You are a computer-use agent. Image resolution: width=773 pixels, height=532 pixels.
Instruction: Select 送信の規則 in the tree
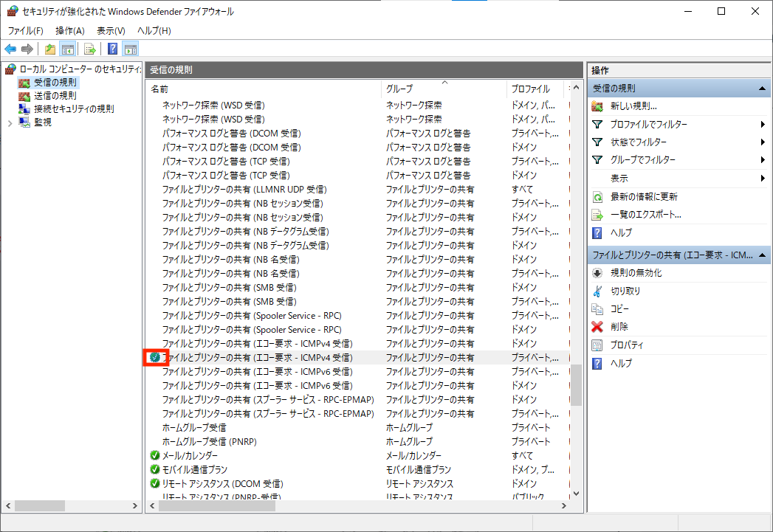pyautogui.click(x=55, y=96)
